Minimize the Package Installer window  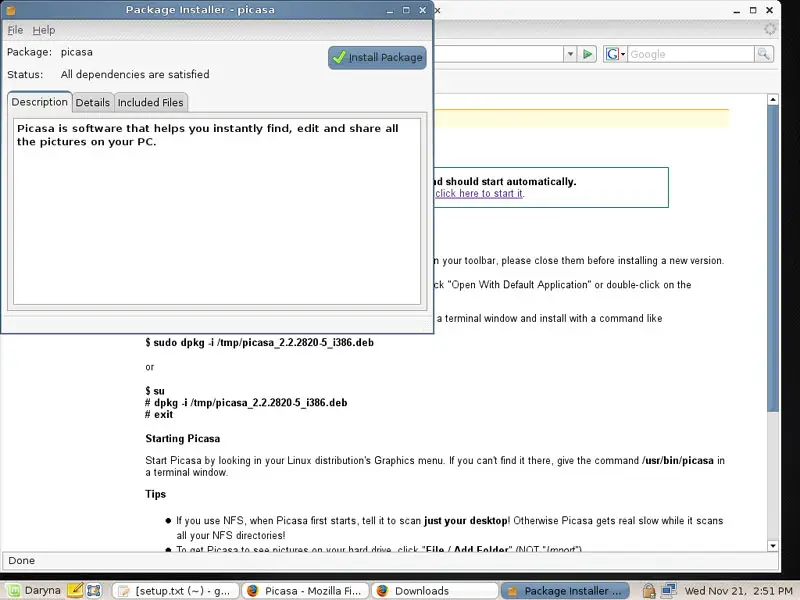[x=390, y=10]
